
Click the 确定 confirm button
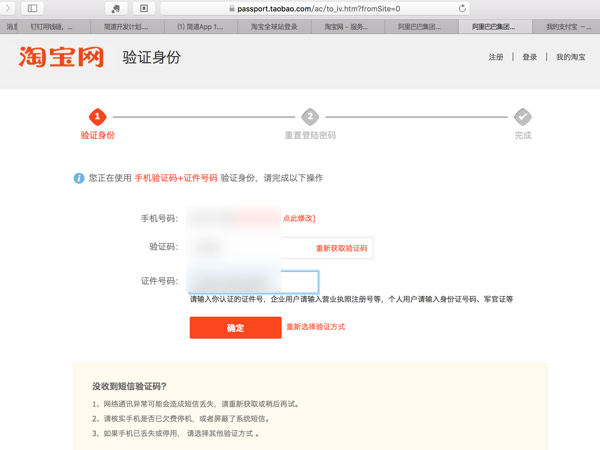coord(236,328)
